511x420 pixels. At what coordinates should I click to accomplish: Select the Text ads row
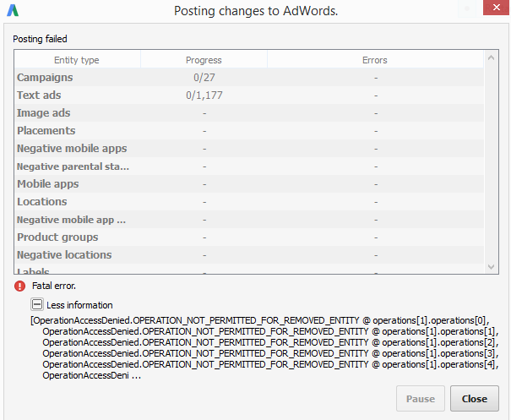[249, 95]
